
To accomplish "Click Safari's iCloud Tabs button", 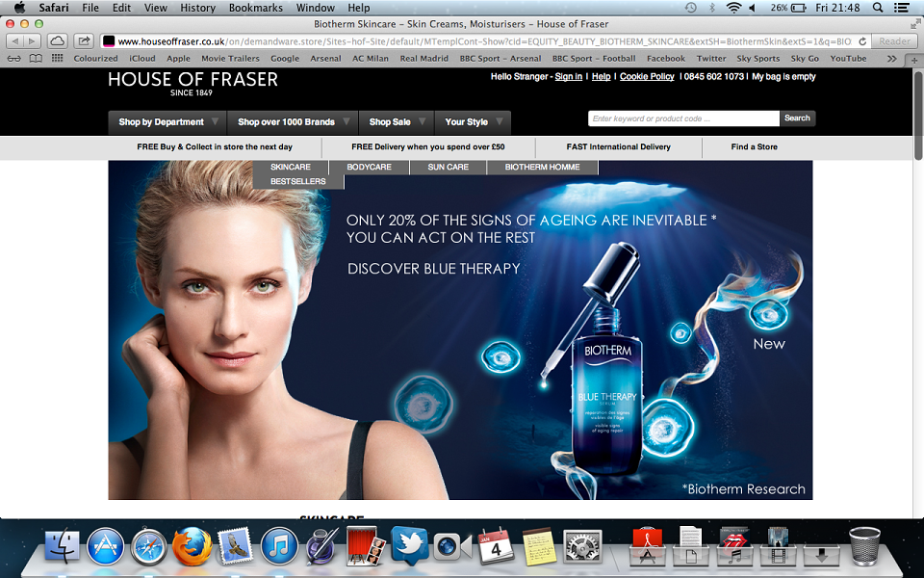I will pos(57,41).
